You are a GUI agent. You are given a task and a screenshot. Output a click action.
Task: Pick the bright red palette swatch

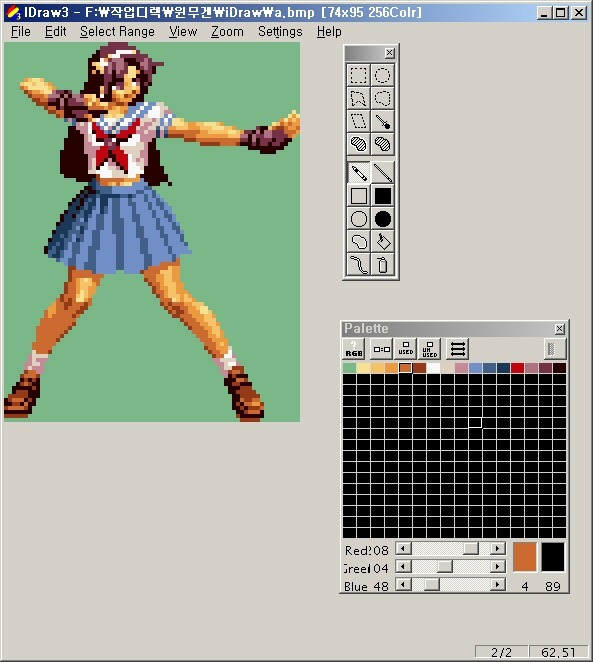(517, 368)
